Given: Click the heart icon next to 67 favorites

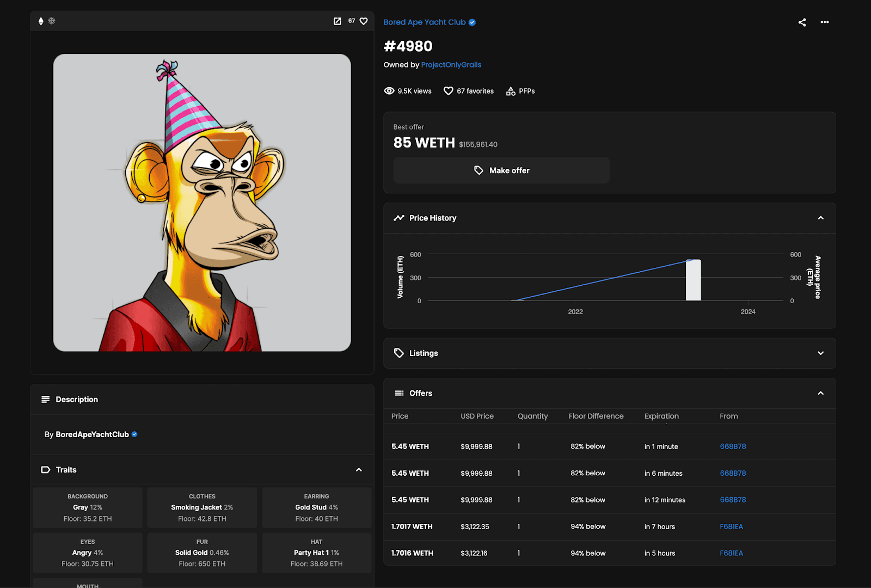Looking at the screenshot, I should tap(449, 91).
